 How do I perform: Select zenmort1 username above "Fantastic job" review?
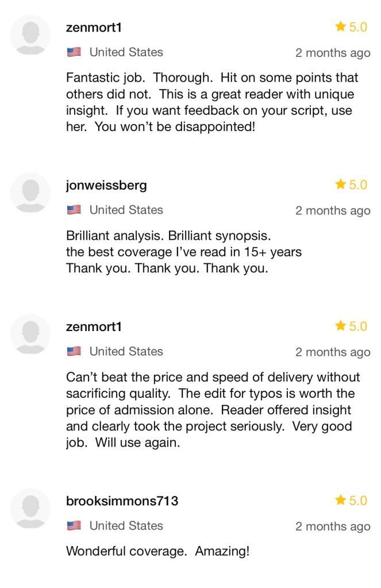tap(94, 28)
